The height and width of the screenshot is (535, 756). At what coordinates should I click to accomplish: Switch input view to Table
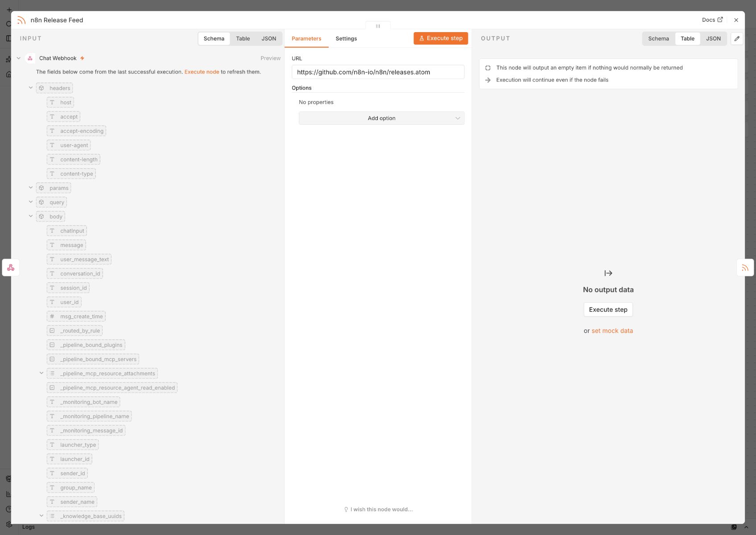(x=243, y=39)
